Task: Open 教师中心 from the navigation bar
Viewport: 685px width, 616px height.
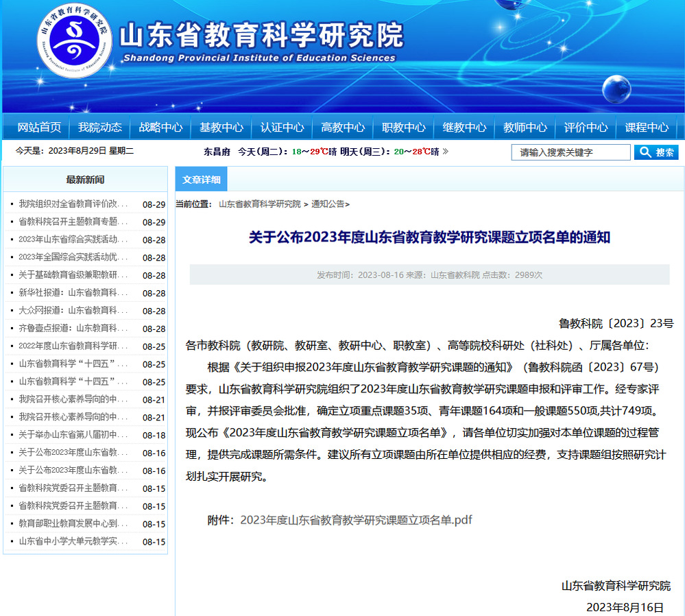Action: (x=525, y=127)
